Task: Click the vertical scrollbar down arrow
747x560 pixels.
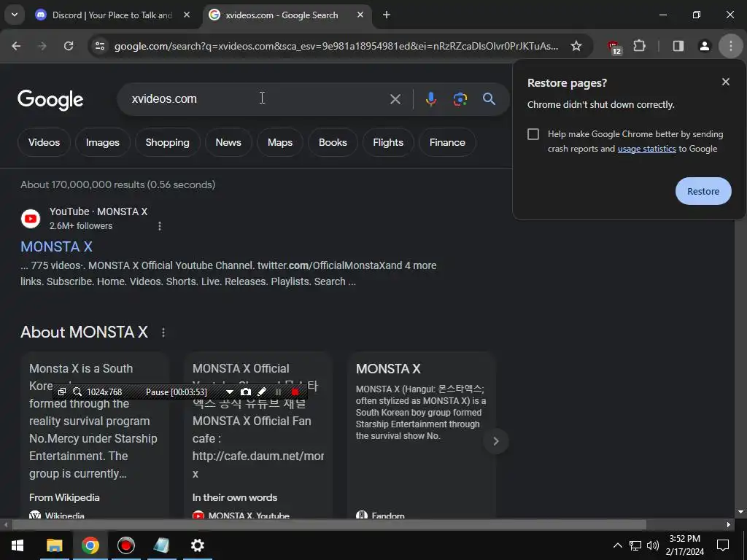Action: pos(740,512)
